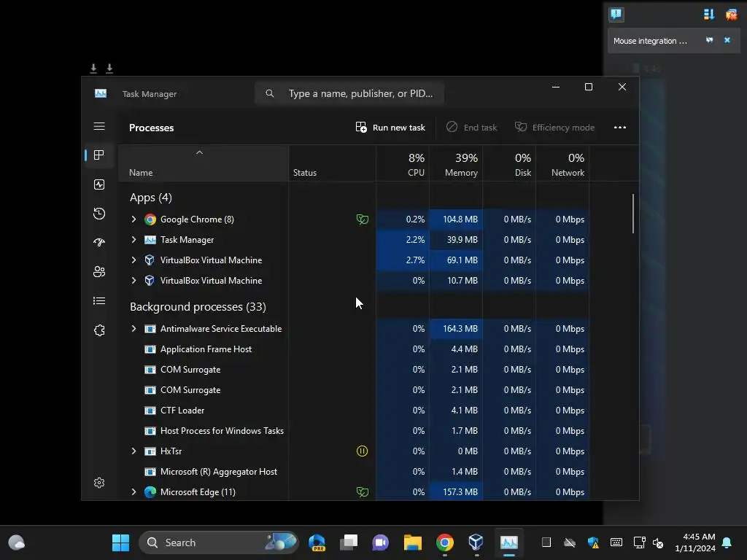Expand the HxTsr process row
Viewport: 747px width, 560px height.
[x=134, y=451]
